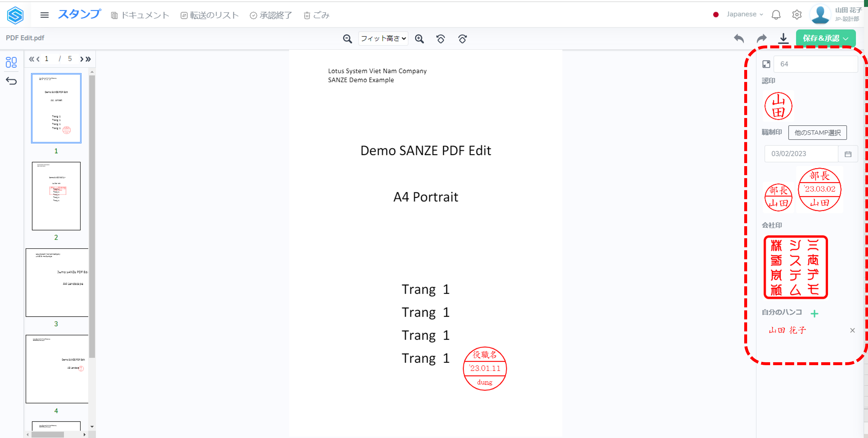Click the zoom out magnifier icon
Viewport: 868px width, 438px height.
point(347,39)
